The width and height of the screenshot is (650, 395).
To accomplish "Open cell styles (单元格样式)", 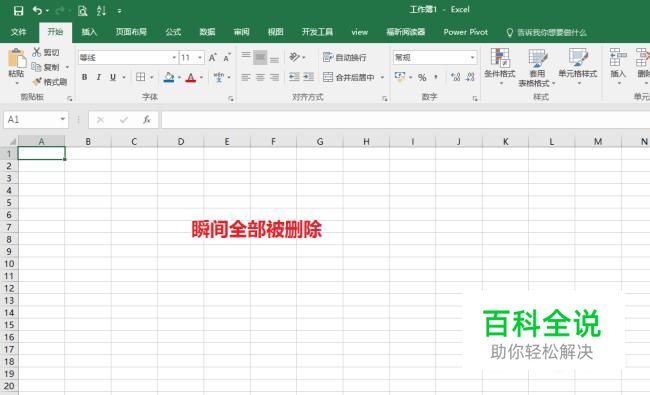I will [577, 66].
